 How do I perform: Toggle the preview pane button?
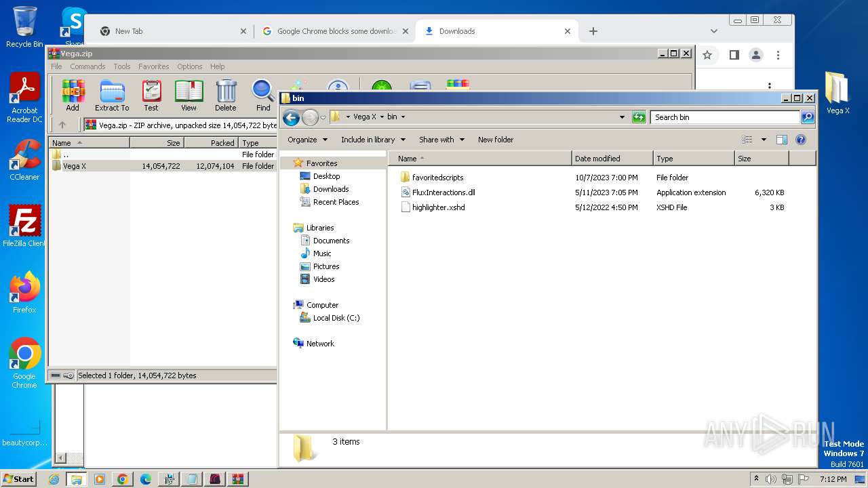coord(781,140)
